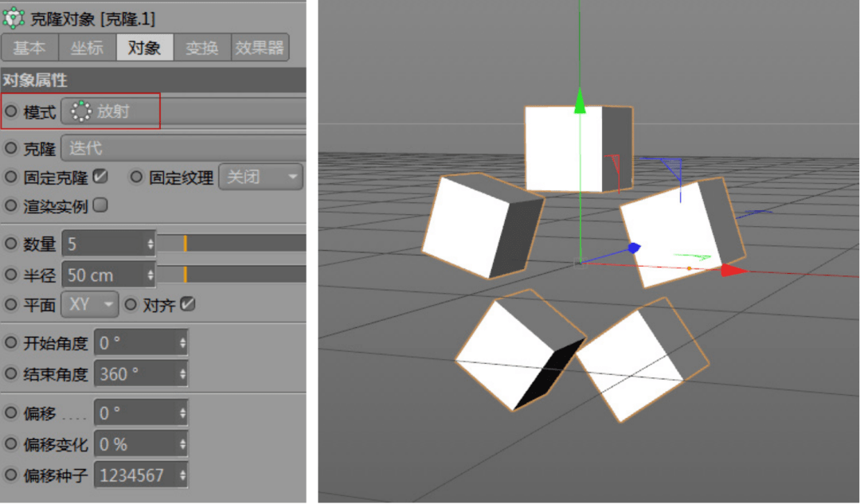
Task: Click the animation dot beside 数量
Action: pos(11,244)
